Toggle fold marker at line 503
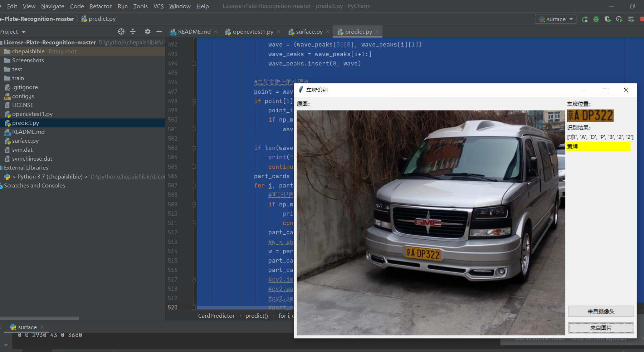 194,148
